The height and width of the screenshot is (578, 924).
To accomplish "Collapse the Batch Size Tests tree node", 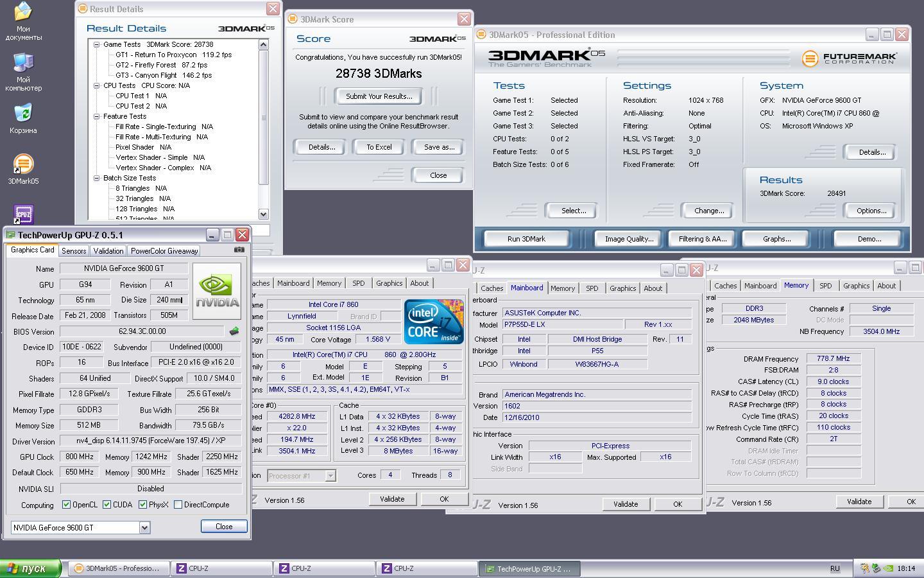I will click(96, 178).
